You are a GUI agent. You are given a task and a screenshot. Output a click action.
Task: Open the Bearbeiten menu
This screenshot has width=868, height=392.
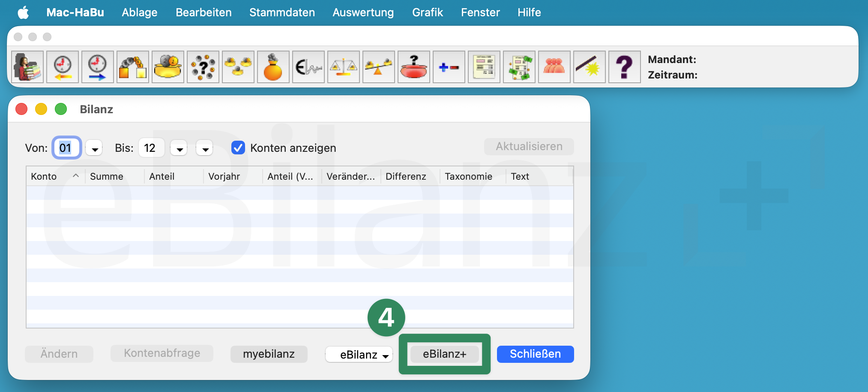204,12
